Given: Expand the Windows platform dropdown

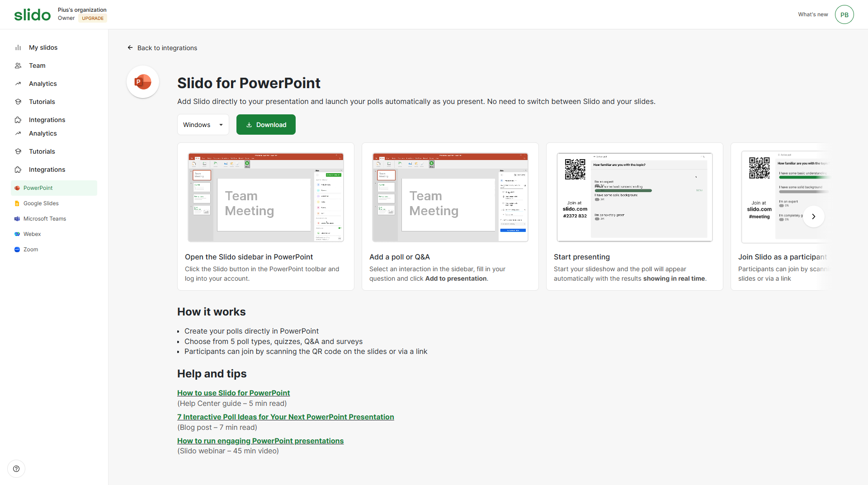Looking at the screenshot, I should pyautogui.click(x=203, y=125).
